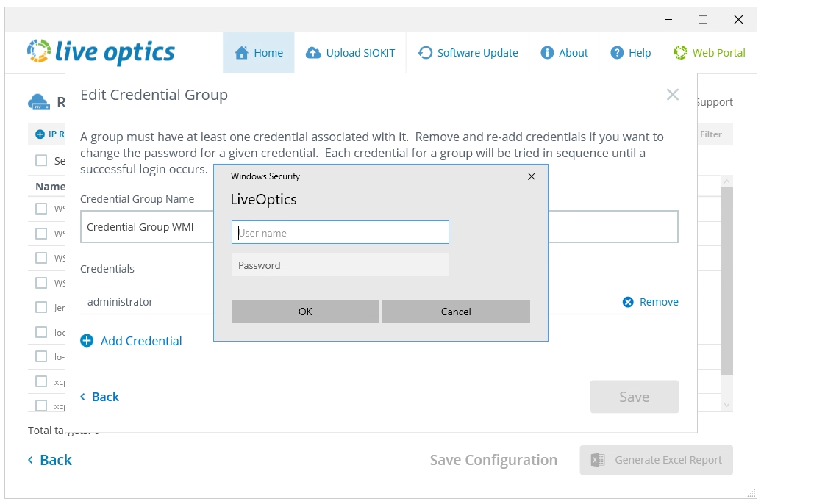Close the Windows Security prompt
836x504 pixels.
click(532, 176)
